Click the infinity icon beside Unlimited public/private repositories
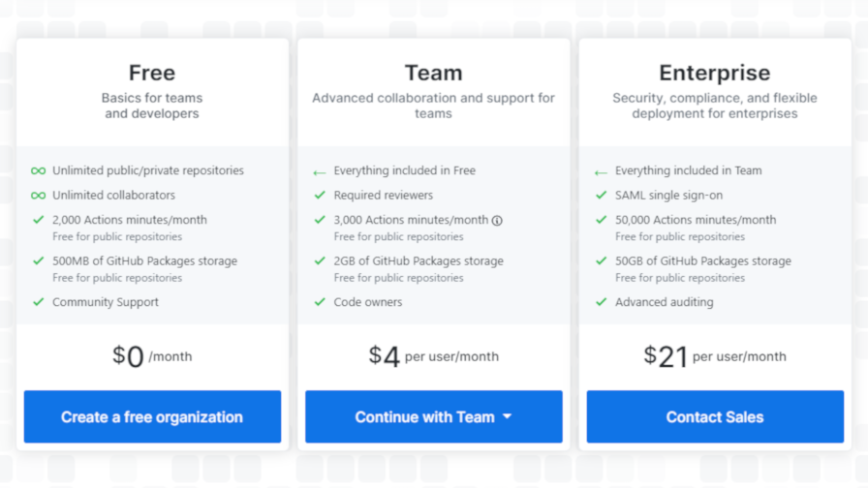The height and width of the screenshot is (488, 868). click(x=38, y=171)
